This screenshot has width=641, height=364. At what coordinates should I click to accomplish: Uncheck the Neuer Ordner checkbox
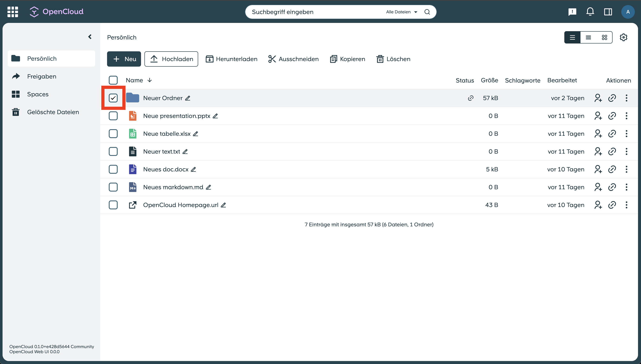point(113,98)
